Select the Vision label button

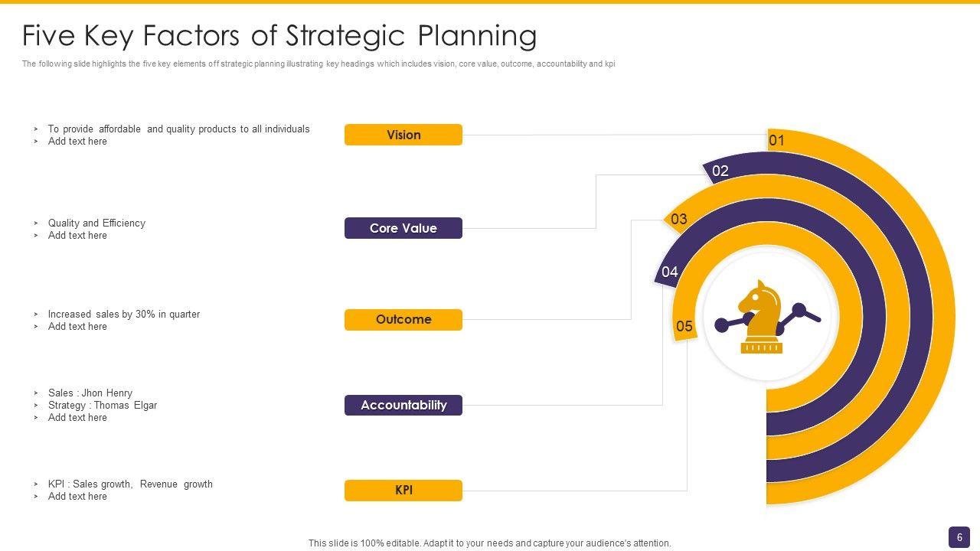(x=403, y=135)
